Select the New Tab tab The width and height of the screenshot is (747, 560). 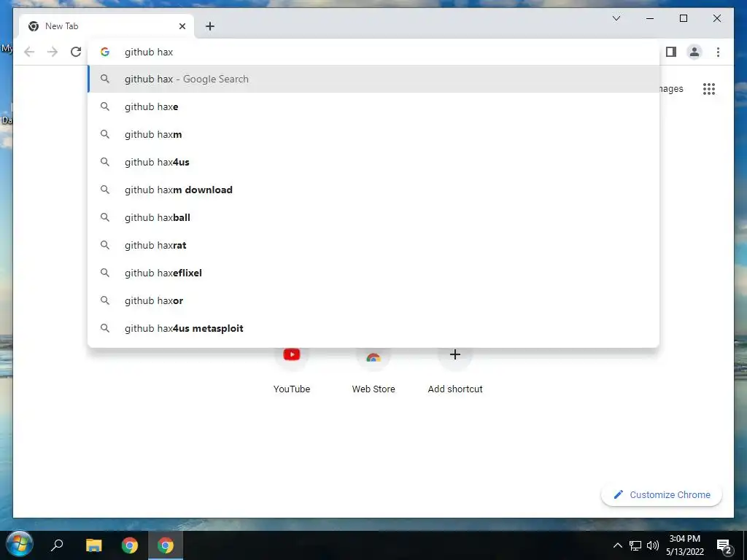(x=107, y=26)
